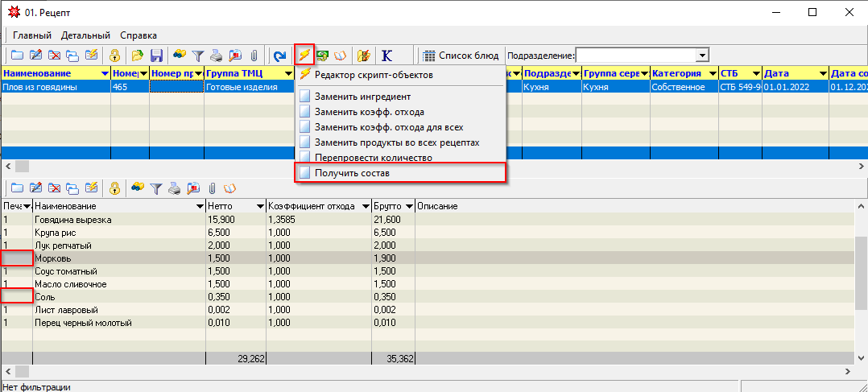Select Редактор скрипт-объектов menu entry
Image resolution: width=868 pixels, height=392 pixels.
coord(374,75)
